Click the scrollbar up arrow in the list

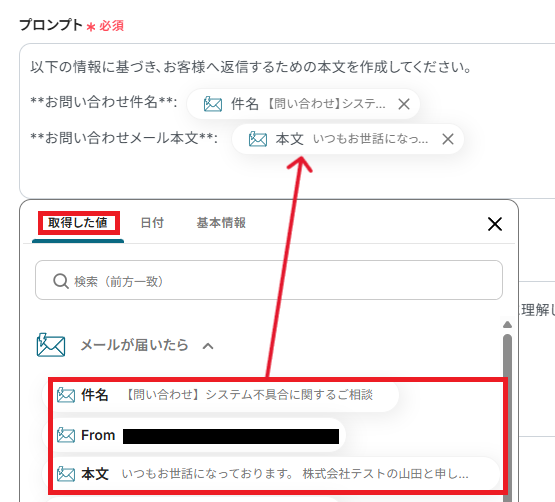coord(508,325)
